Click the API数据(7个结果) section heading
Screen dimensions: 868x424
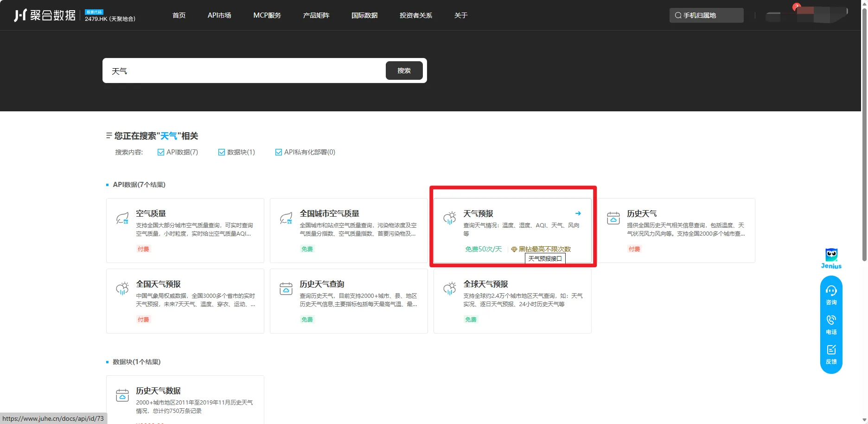pos(139,185)
